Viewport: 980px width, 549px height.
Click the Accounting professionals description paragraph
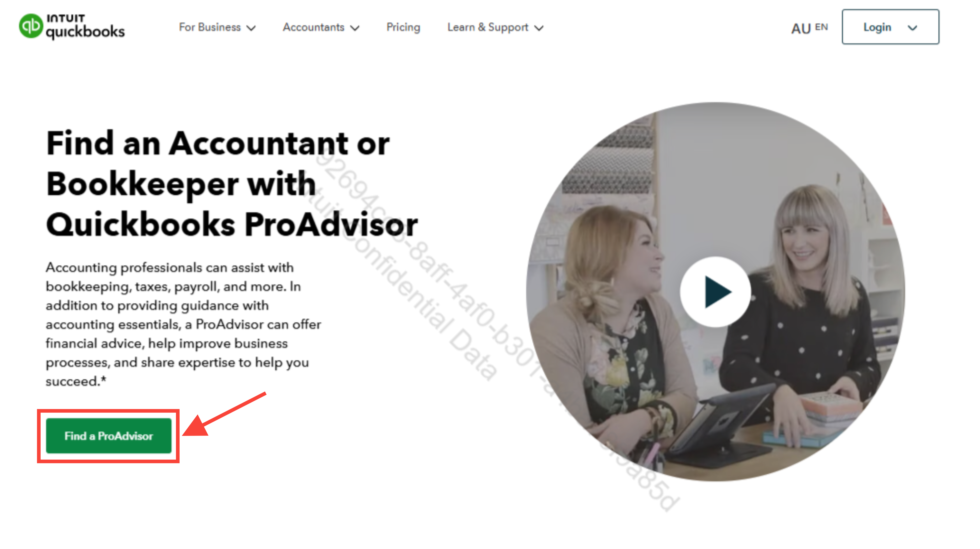click(x=183, y=324)
